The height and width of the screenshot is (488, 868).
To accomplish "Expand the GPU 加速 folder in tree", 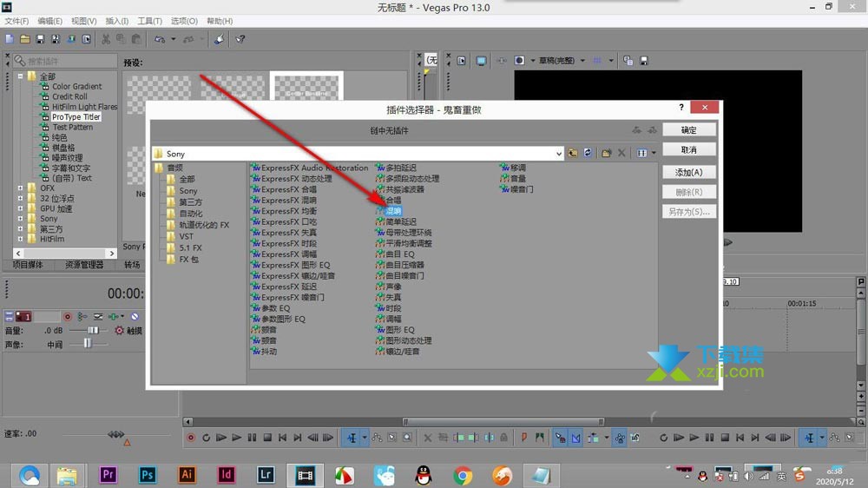I will (x=21, y=208).
